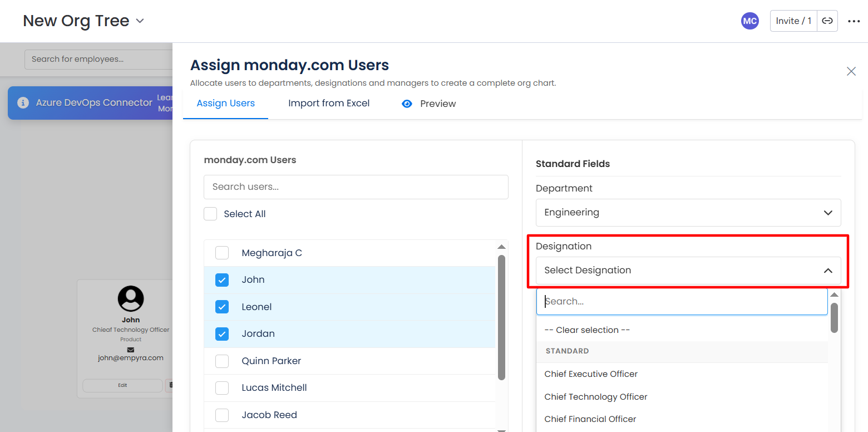The image size is (868, 432).
Task: Check the box for Quinn Parker
Action: click(x=222, y=361)
